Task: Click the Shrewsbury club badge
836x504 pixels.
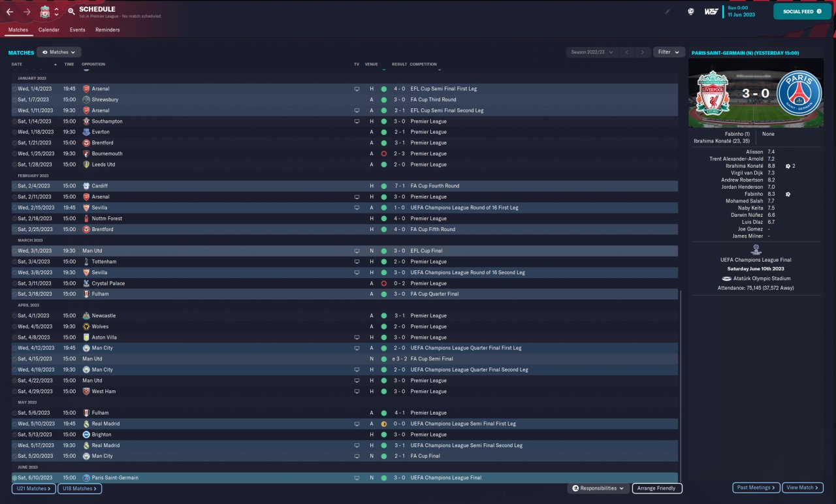Action: (86, 99)
